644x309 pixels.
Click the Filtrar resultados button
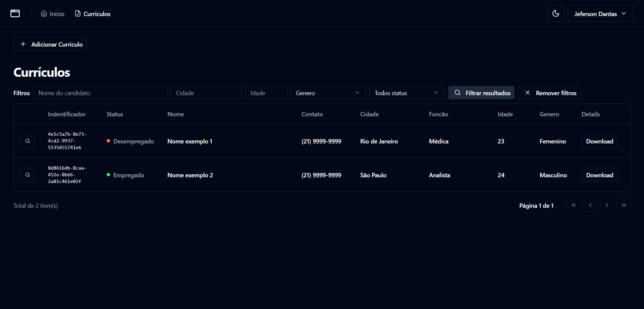(481, 93)
